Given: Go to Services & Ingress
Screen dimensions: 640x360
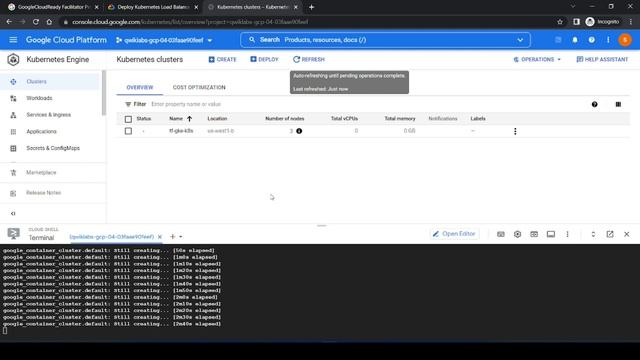Looking at the screenshot, I should click(49, 115).
